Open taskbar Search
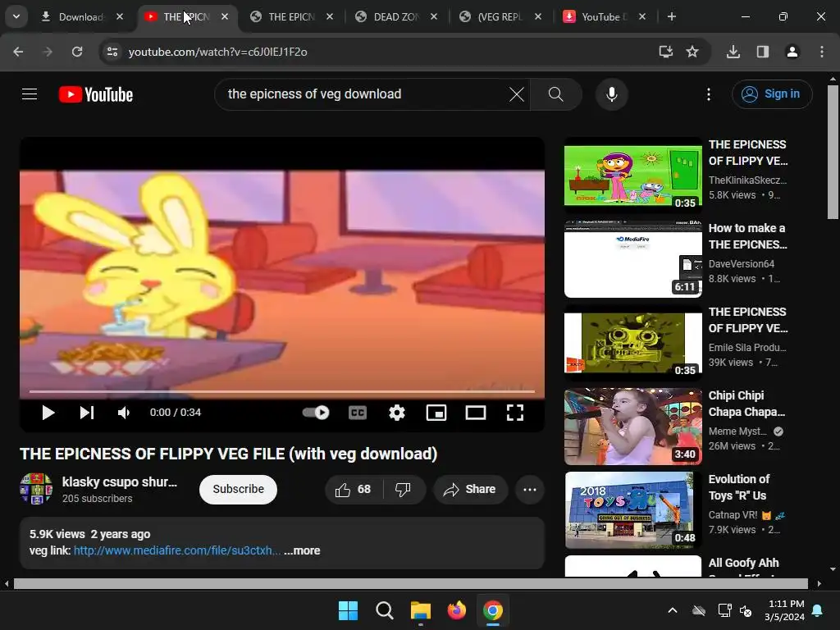Viewport: 840px width, 630px height. (384, 610)
